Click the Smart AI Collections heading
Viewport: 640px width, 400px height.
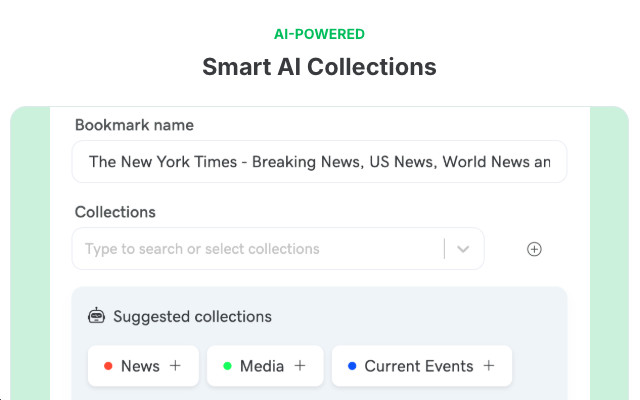tap(319, 67)
